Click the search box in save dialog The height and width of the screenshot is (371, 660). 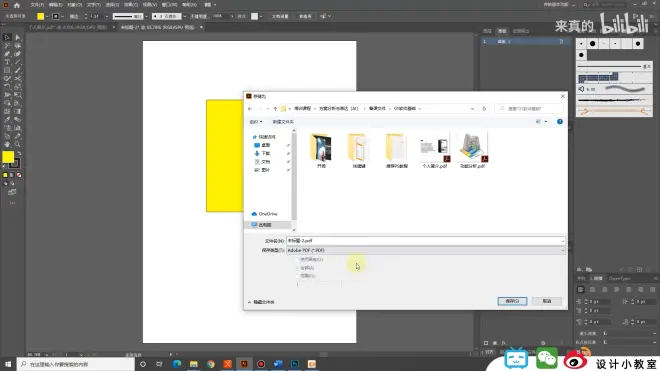[x=530, y=109]
